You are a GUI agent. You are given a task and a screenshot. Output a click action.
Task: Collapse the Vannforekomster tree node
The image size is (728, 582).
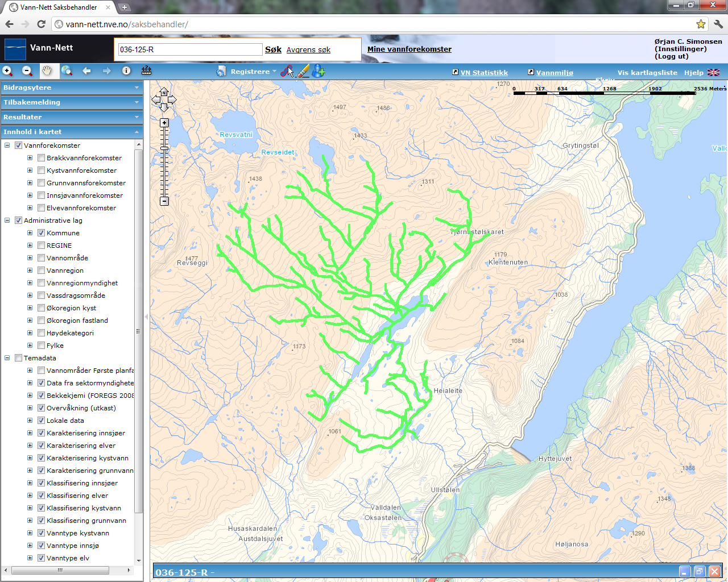[7, 145]
